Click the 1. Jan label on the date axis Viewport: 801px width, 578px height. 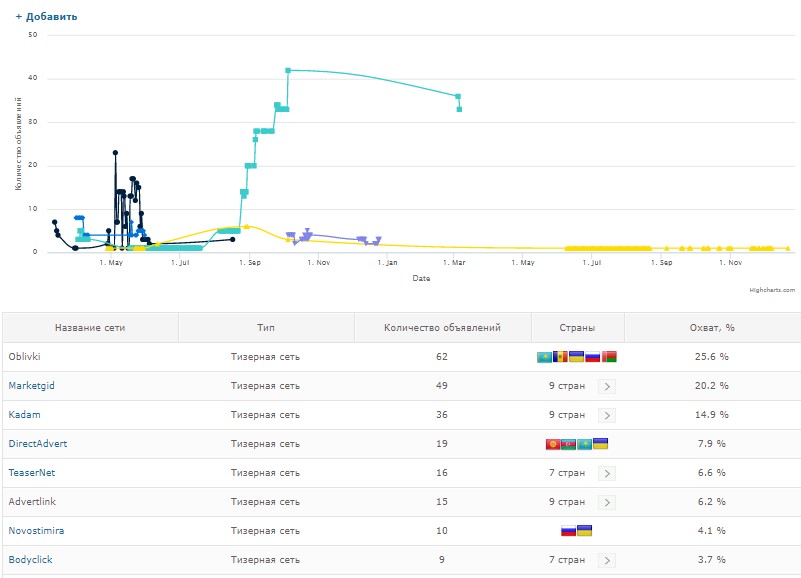[387, 262]
